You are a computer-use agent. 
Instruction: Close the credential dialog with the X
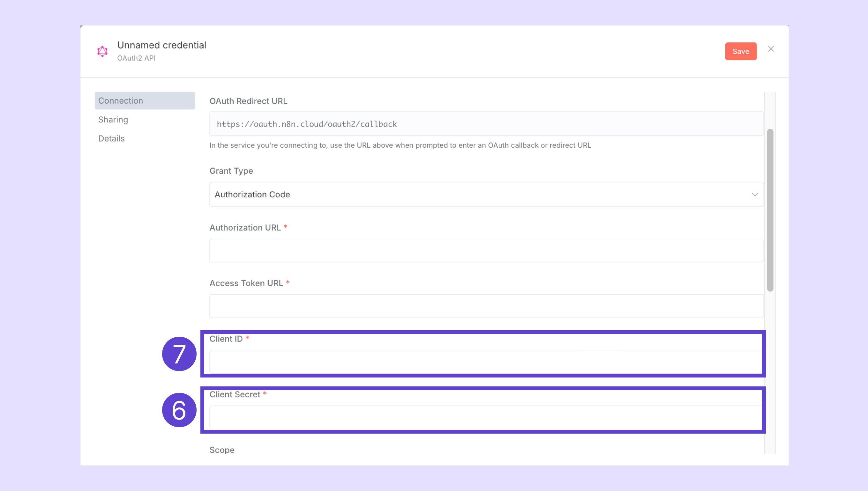tap(771, 49)
